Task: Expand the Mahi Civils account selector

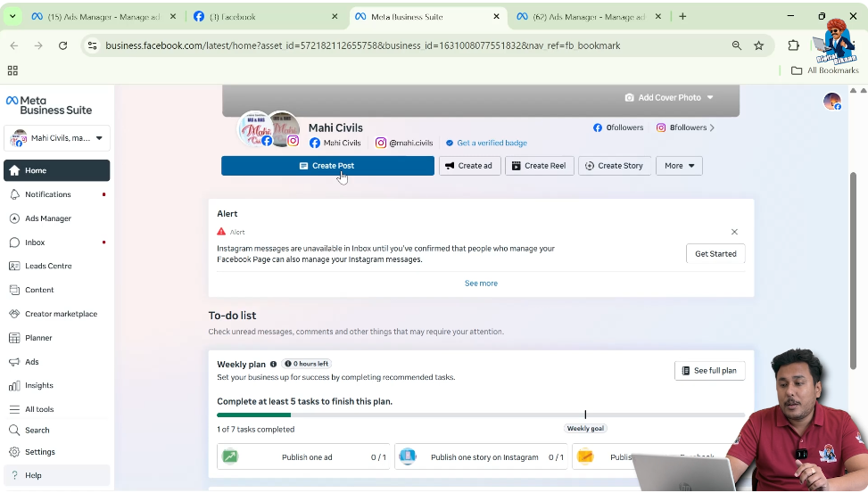Action: click(x=56, y=138)
